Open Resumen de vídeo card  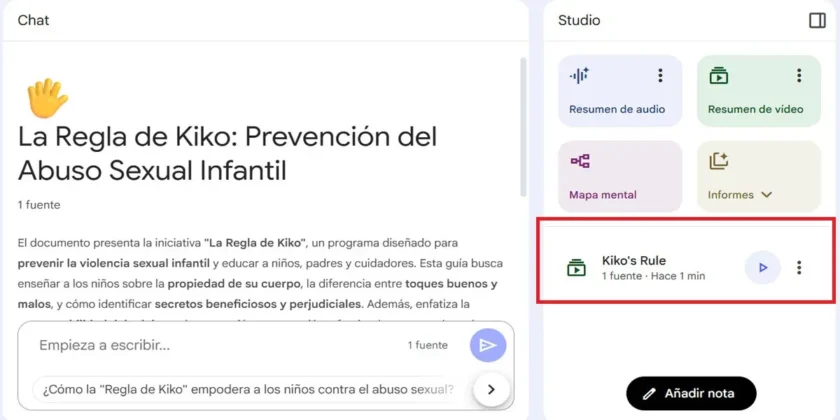759,91
